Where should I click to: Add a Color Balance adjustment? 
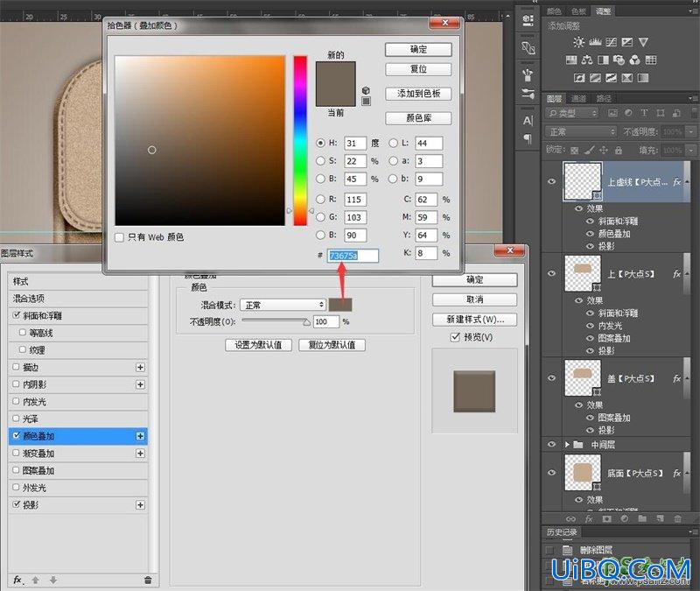pyautogui.click(x=587, y=60)
